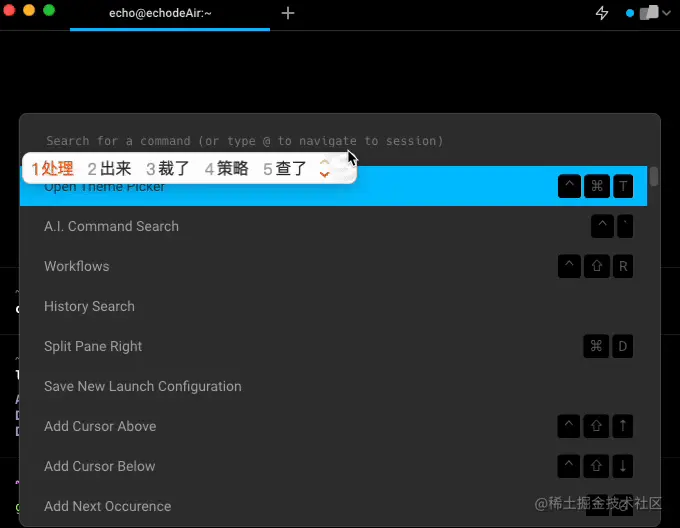Click the Control key badge on Workflows row
Screen dimensions: 680x528
569,266
